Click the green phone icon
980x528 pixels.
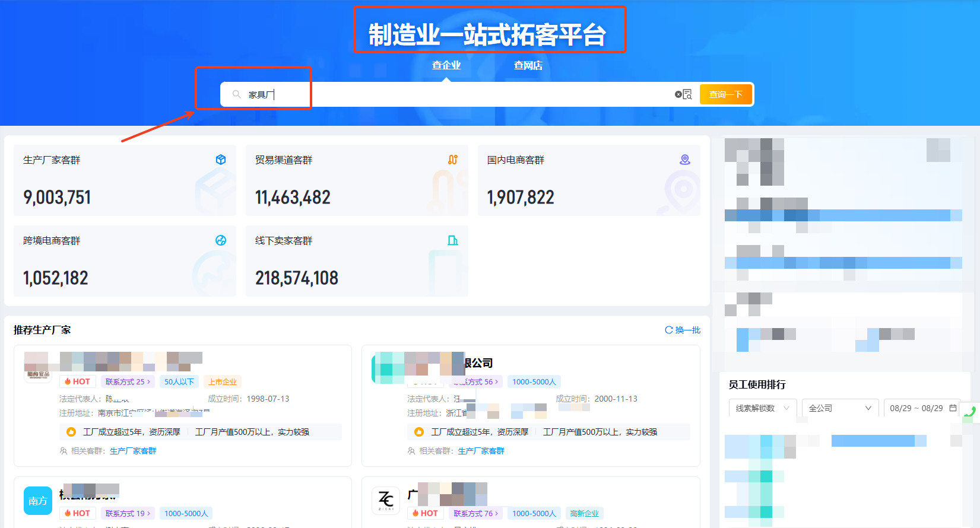pyautogui.click(x=971, y=412)
